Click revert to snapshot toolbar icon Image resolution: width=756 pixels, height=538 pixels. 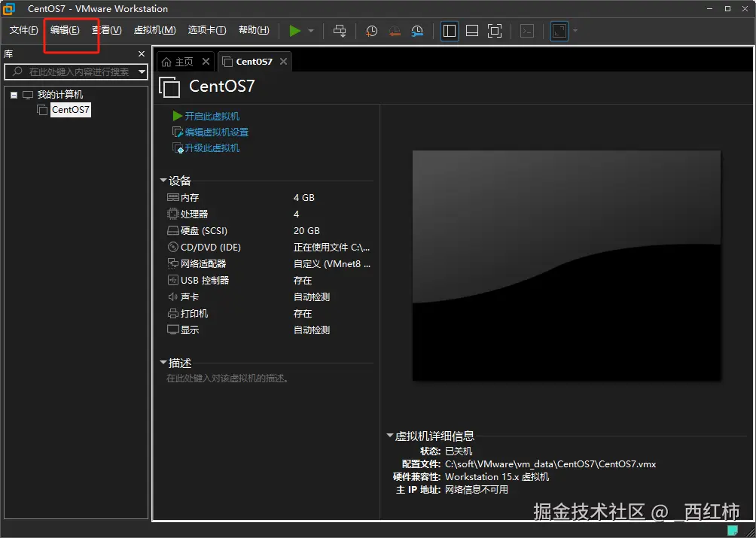tap(395, 31)
